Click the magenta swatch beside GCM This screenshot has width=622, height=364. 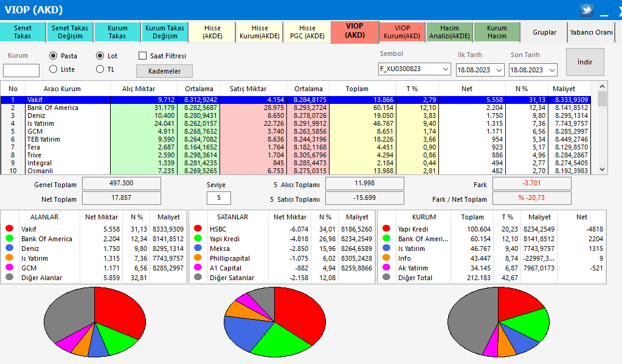[10, 267]
